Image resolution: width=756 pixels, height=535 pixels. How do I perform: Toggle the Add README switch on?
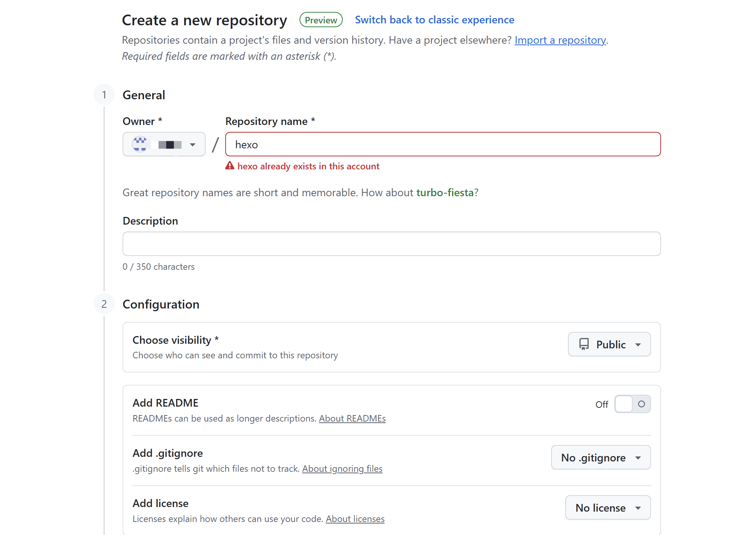click(632, 404)
